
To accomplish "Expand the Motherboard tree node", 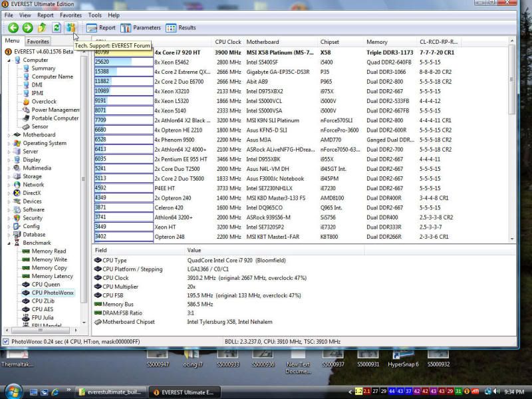I will click(9, 135).
